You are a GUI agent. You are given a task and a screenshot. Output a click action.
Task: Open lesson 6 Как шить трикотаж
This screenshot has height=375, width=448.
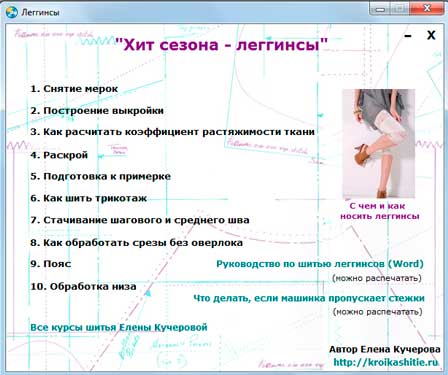click(88, 198)
